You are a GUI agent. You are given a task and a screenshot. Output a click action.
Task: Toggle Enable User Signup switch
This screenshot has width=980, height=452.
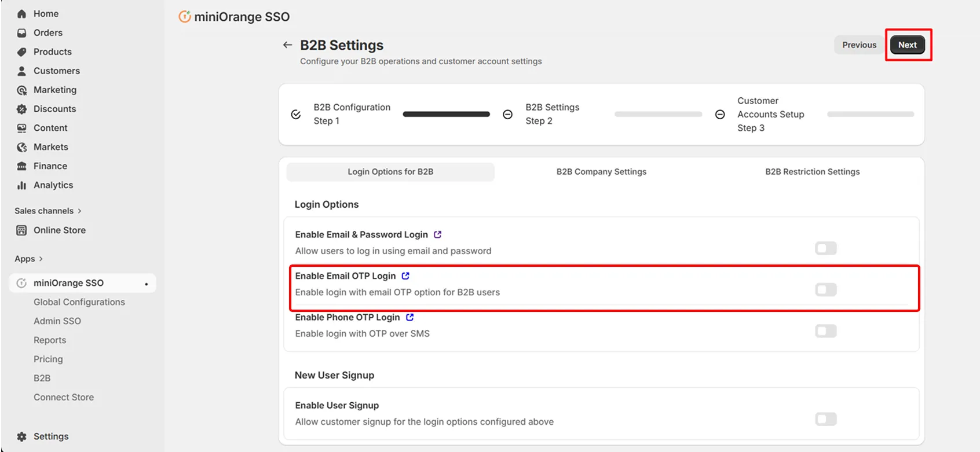click(826, 419)
